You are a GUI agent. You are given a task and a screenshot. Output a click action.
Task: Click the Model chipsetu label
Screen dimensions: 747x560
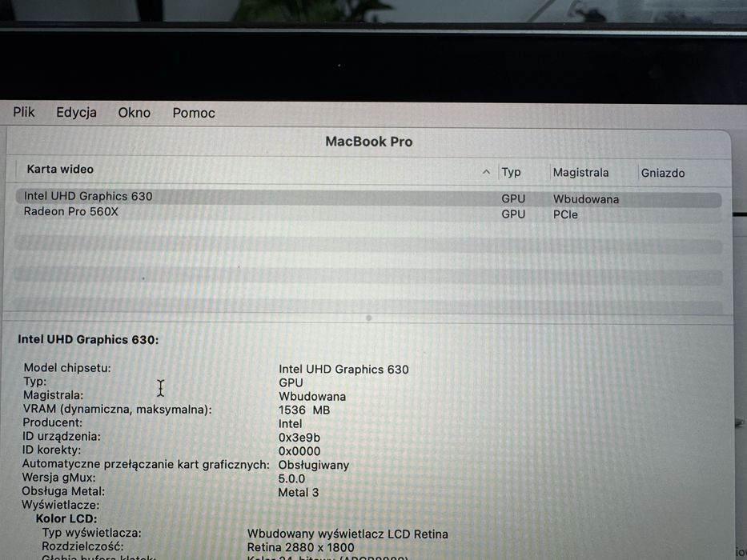tap(67, 368)
